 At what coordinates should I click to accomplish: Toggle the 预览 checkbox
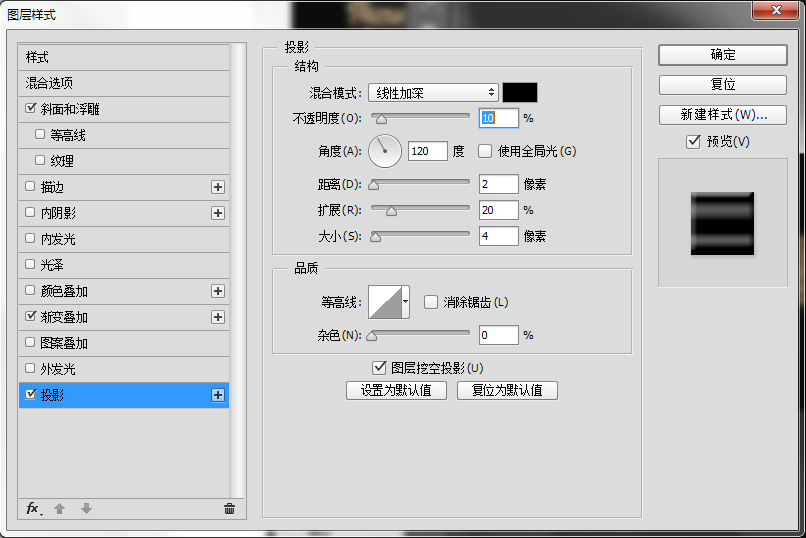693,141
